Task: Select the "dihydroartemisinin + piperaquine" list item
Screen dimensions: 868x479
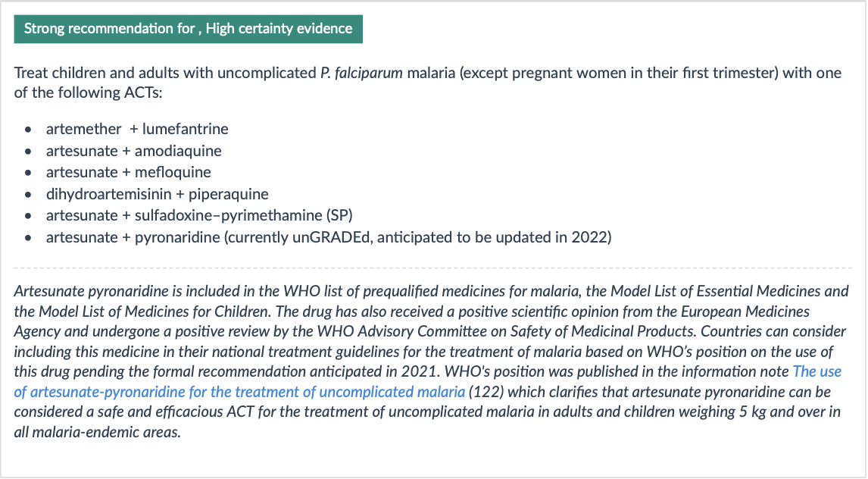Action: click(157, 194)
